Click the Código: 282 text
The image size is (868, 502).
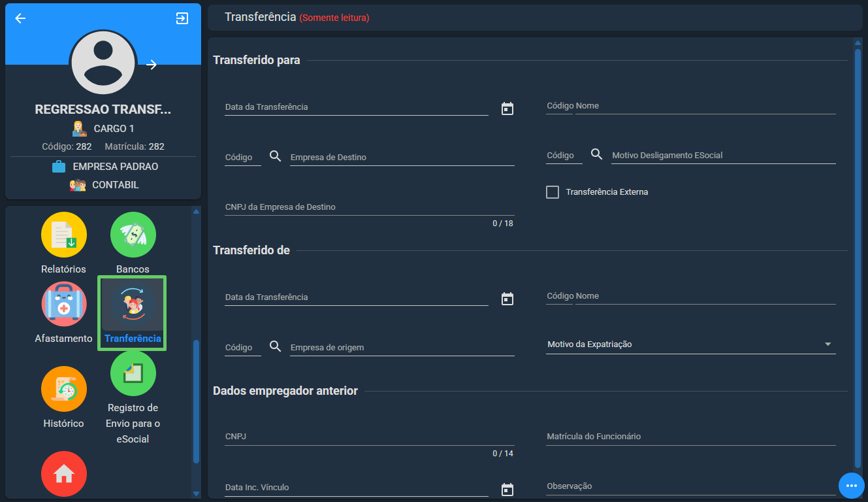[67, 146]
